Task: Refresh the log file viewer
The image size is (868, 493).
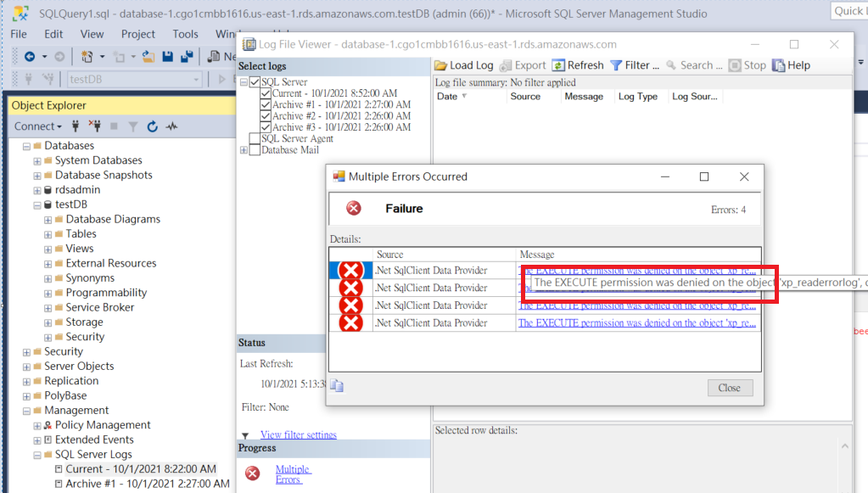Action: tap(578, 65)
